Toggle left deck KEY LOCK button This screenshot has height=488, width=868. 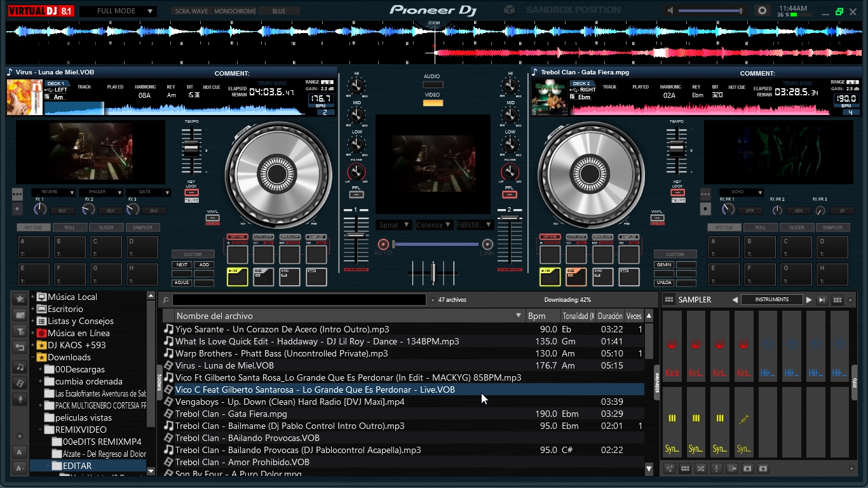pos(191,193)
